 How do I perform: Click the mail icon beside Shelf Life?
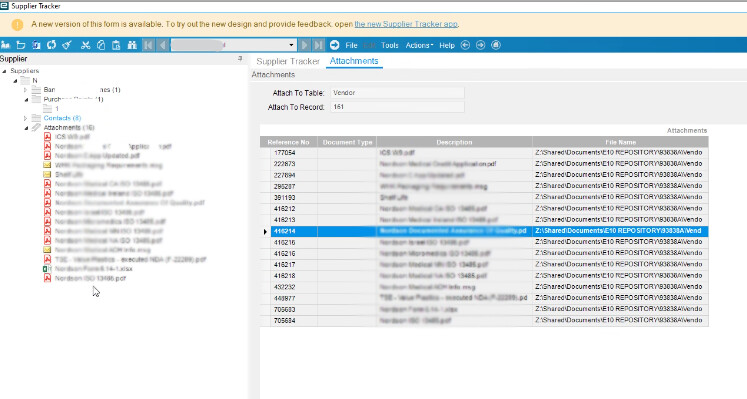(48, 174)
